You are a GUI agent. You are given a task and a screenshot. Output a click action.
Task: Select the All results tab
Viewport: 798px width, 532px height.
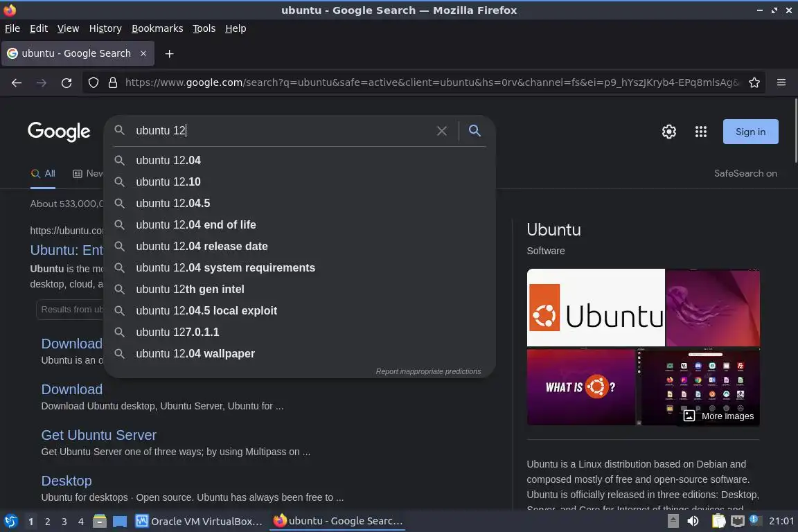click(43, 174)
